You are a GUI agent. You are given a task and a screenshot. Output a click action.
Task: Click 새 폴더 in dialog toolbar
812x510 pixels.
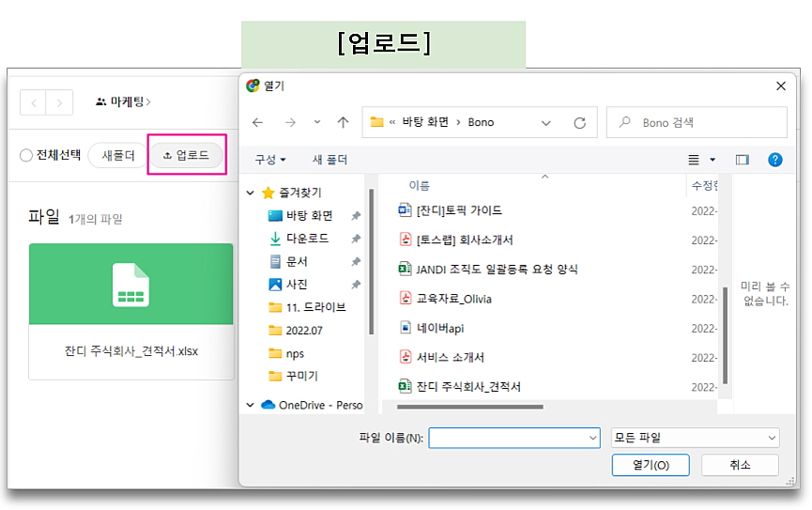[x=330, y=160]
